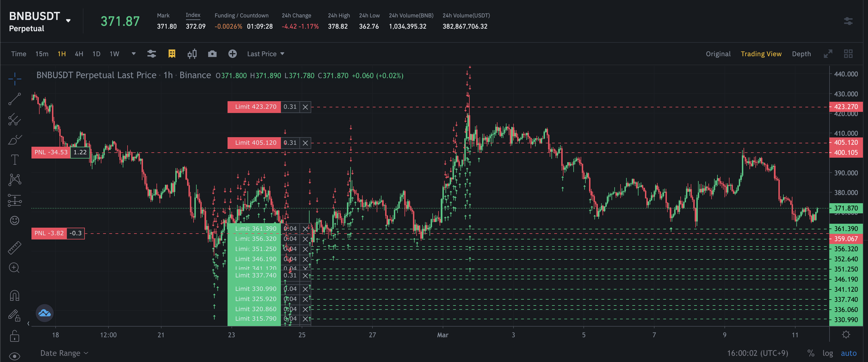868x362 pixels.
Task: Expand the Date Range selector
Action: point(64,353)
